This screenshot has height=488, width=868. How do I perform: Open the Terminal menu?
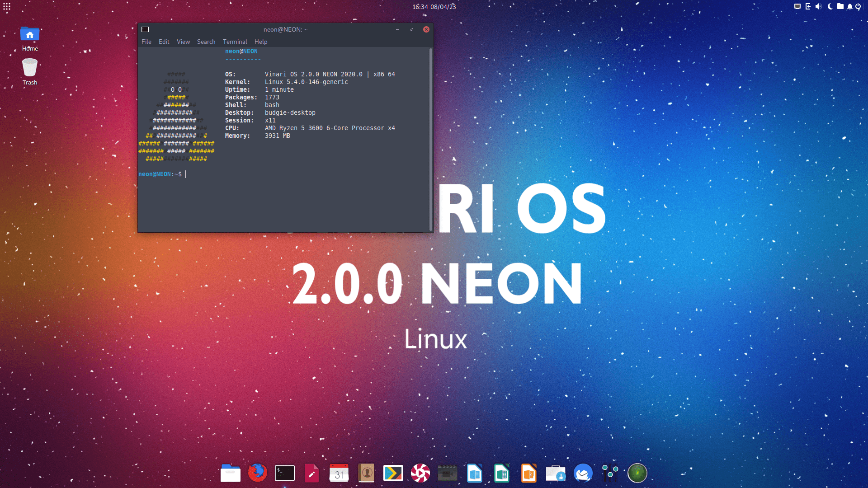[235, 42]
